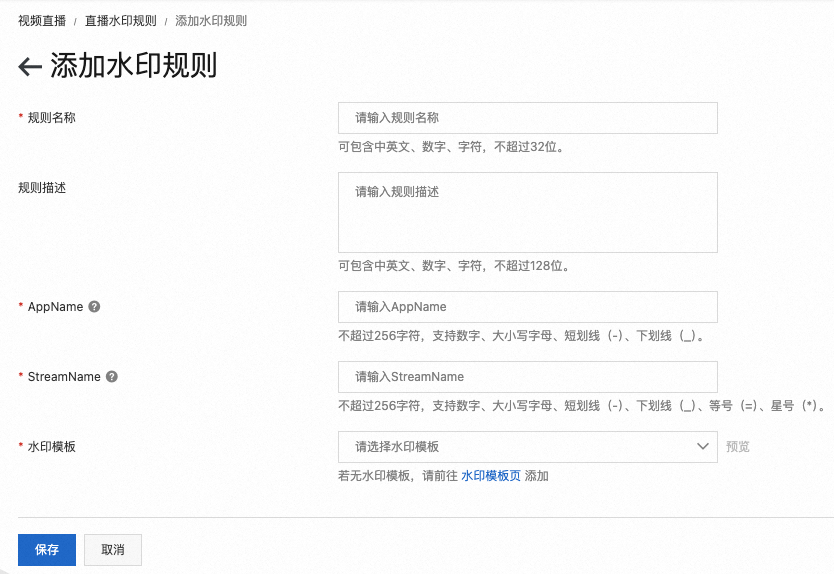The image size is (834, 574).
Task: Click the hint text 不超过32位
Action: point(529,147)
